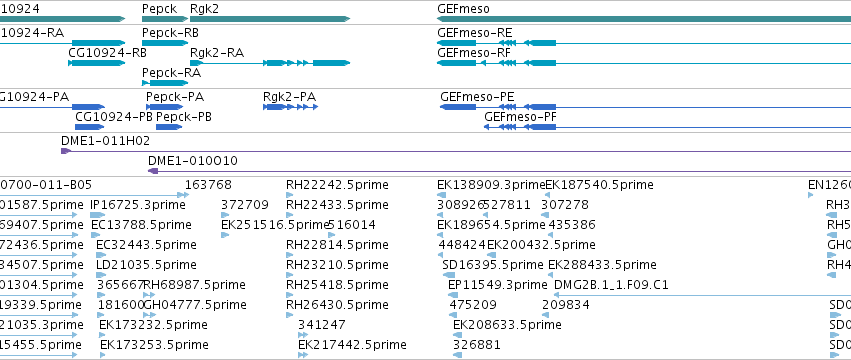Select the Rgk2-RA transcript glyph

click(270, 63)
